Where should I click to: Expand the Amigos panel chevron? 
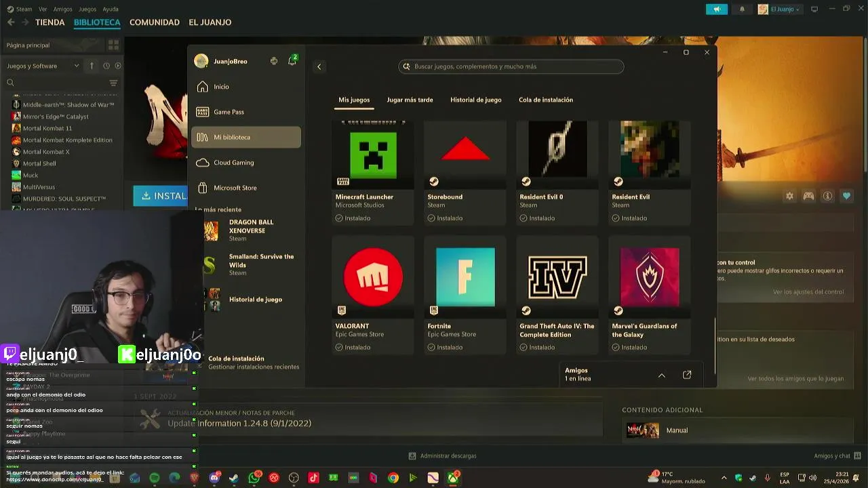(x=662, y=375)
